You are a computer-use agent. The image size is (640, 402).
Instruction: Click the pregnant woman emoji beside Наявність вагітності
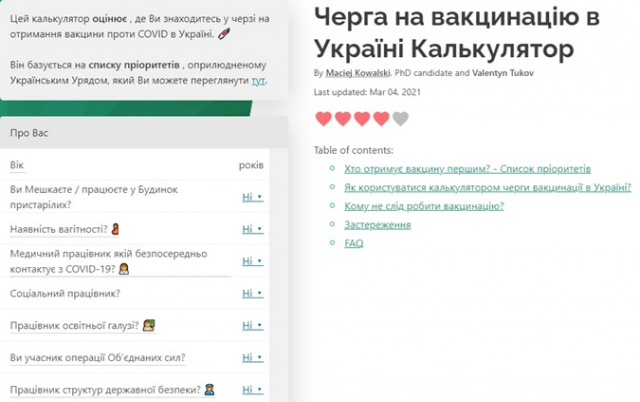pyautogui.click(x=116, y=228)
